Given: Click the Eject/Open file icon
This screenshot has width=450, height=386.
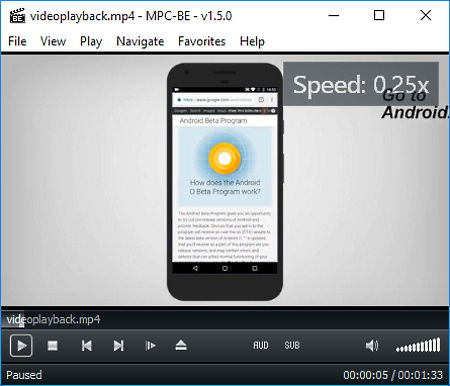Looking at the screenshot, I should [181, 345].
